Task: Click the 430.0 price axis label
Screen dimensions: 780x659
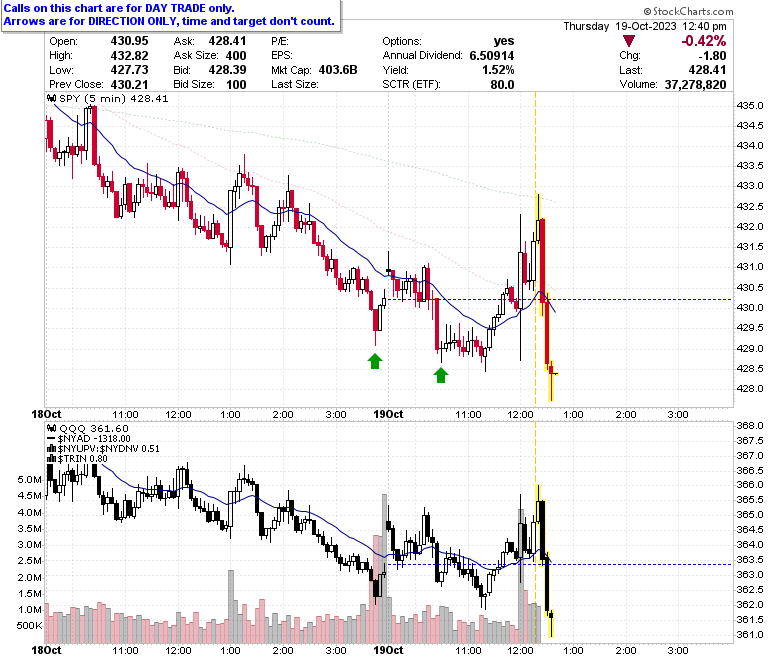Action: [750, 307]
